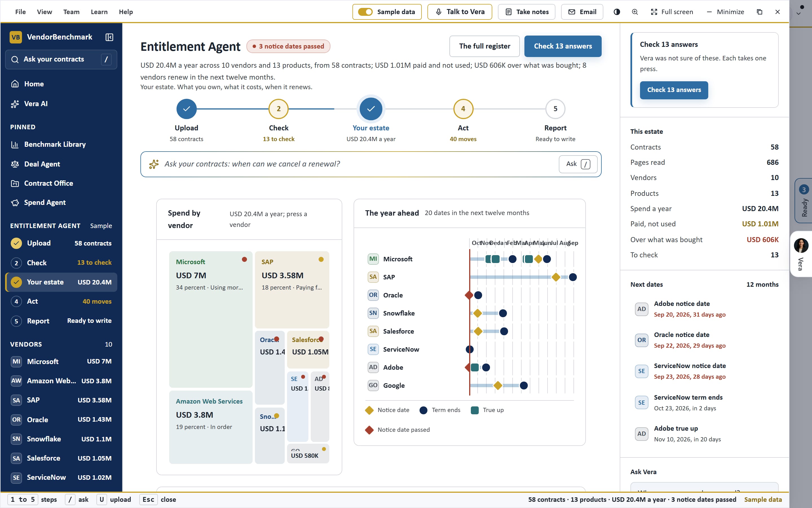Click the Oracle OR badge in year ahead chart
This screenshot has width=812, height=508.
373,295
